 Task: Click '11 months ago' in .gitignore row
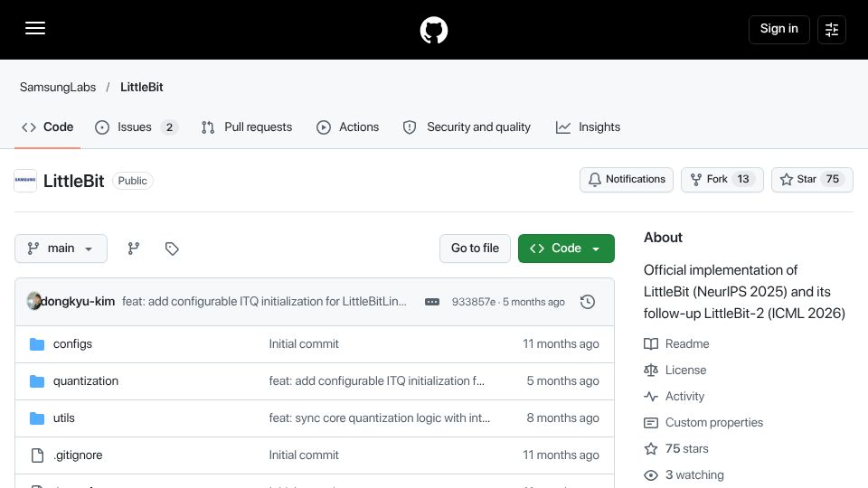click(x=561, y=455)
